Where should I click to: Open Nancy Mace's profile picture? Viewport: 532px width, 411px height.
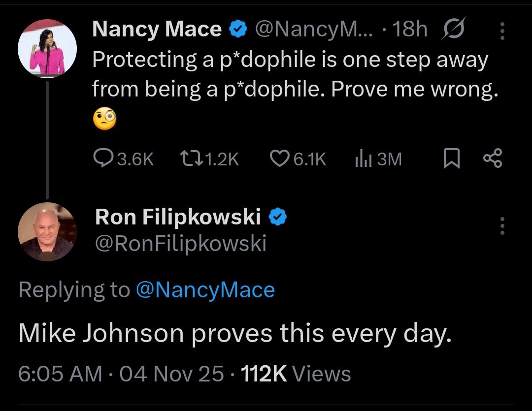point(47,48)
